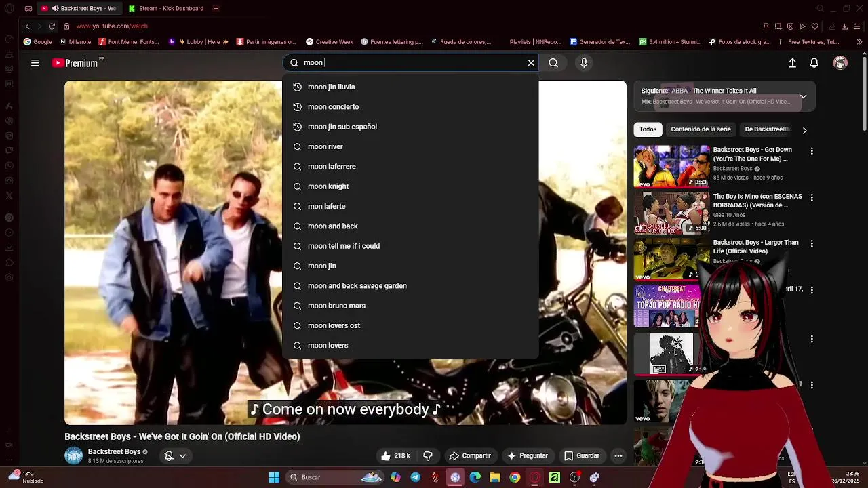This screenshot has width=868, height=488.
Task: Expand the Mix playlist panel chevron
Action: coord(803,96)
